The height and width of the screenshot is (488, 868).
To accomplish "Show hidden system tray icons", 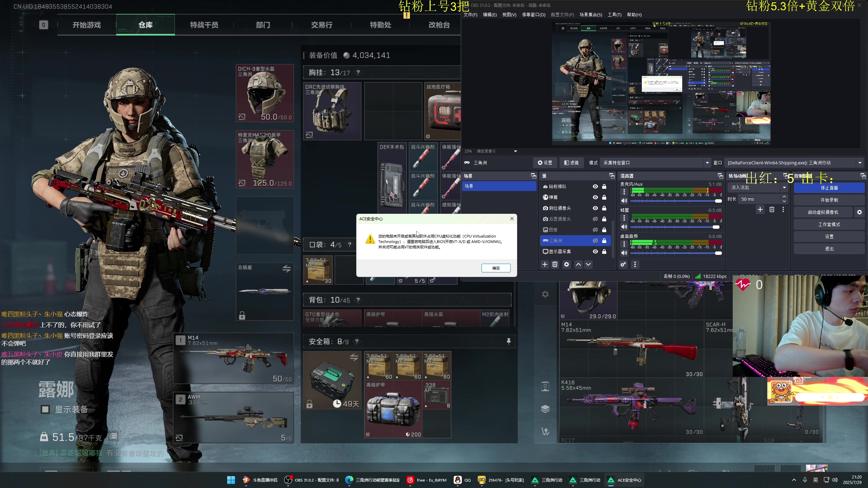I will click(794, 480).
